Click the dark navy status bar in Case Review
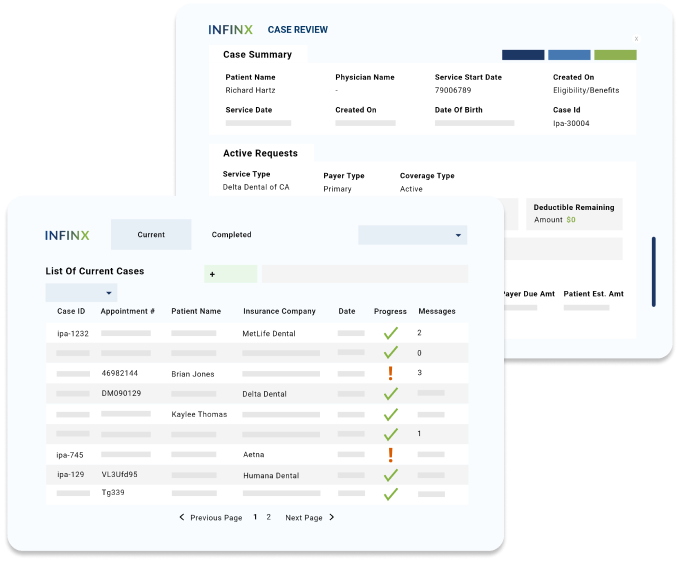Image resolution: width=677 pixels, height=563 pixels. (523, 55)
